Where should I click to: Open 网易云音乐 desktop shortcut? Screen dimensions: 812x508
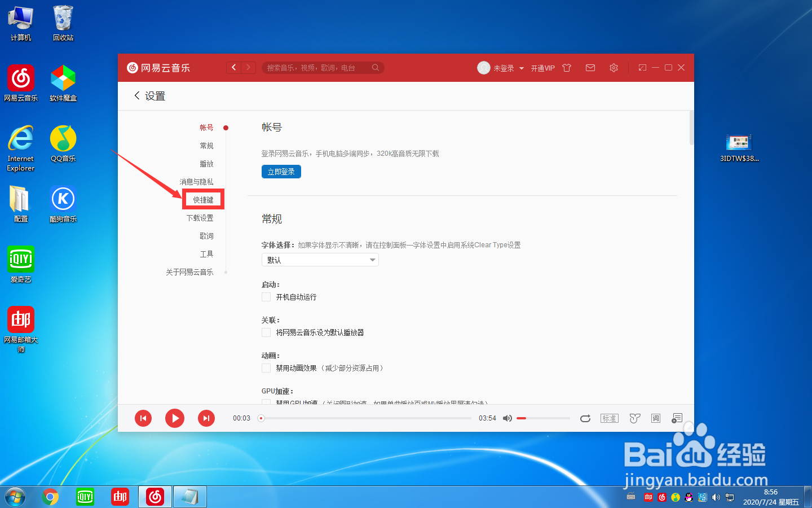tap(21, 83)
